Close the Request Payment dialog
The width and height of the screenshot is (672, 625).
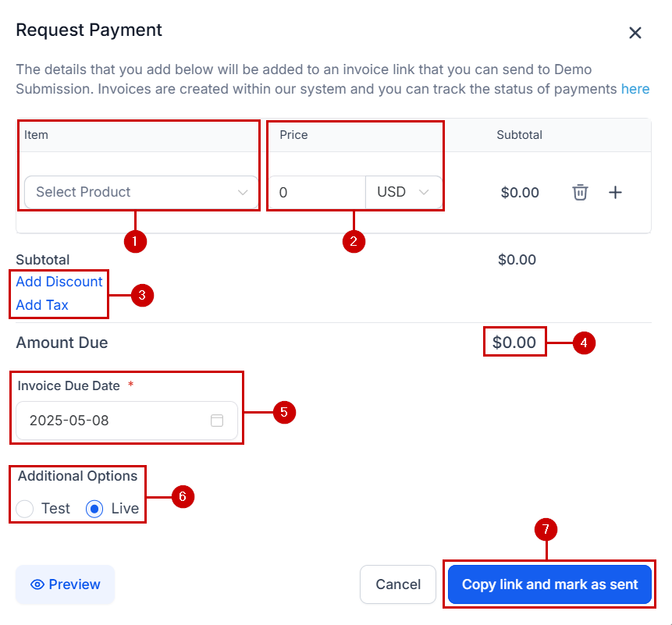(635, 33)
